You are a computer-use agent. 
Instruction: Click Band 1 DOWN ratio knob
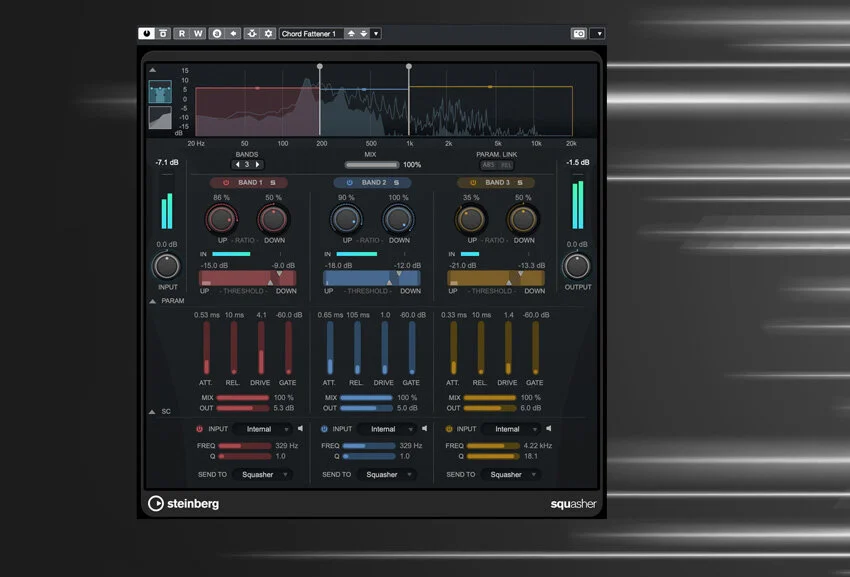[273, 219]
